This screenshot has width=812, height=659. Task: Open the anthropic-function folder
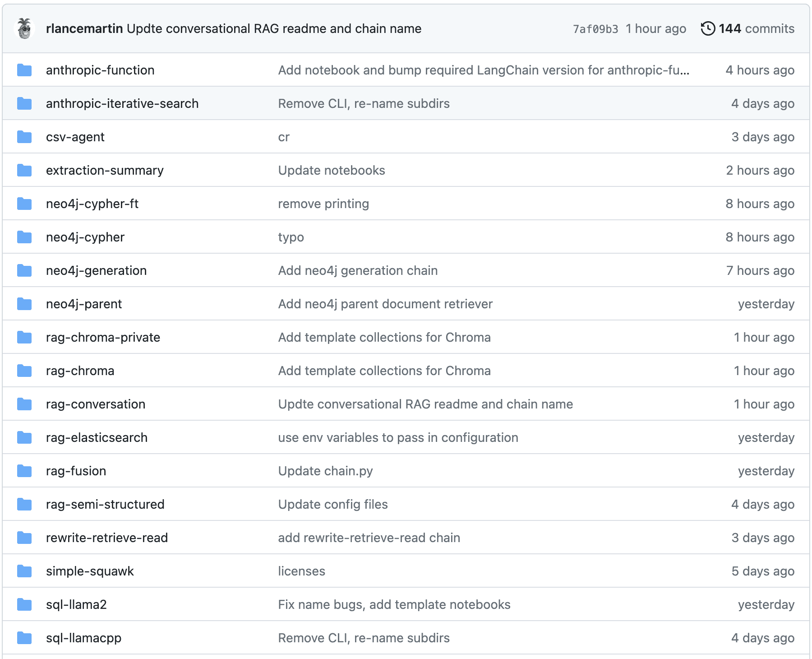[x=100, y=70]
